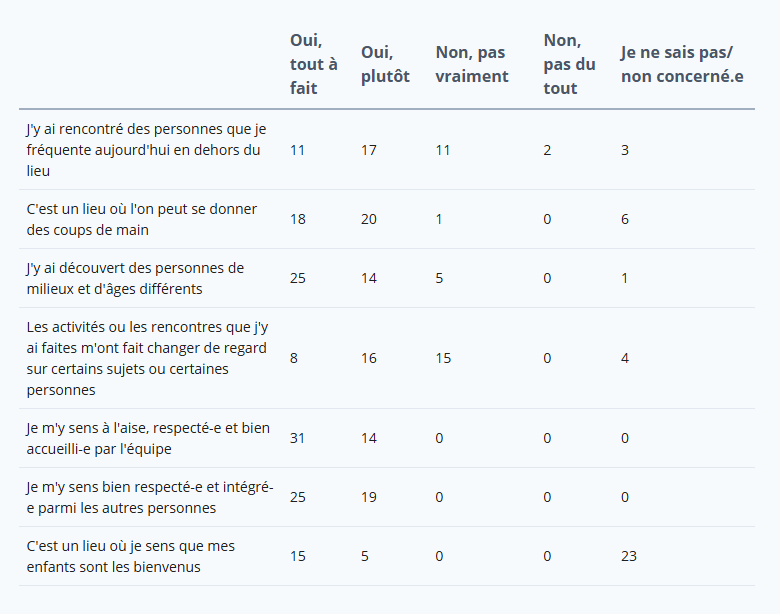Select the cell showing 23

coord(629,556)
